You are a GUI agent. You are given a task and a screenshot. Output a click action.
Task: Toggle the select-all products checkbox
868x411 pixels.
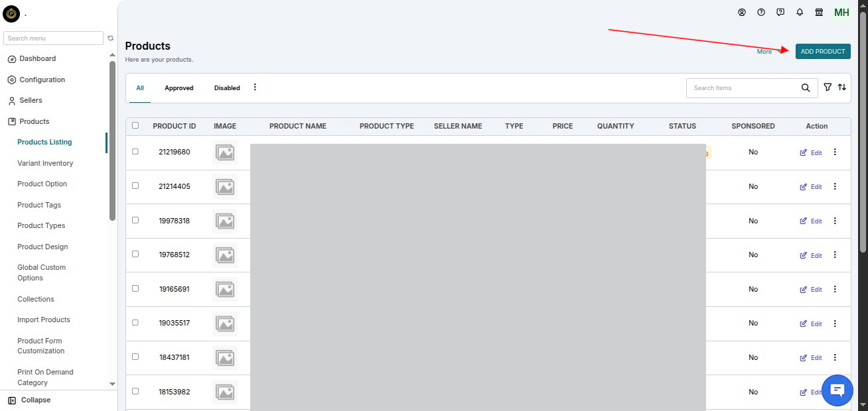(x=135, y=125)
